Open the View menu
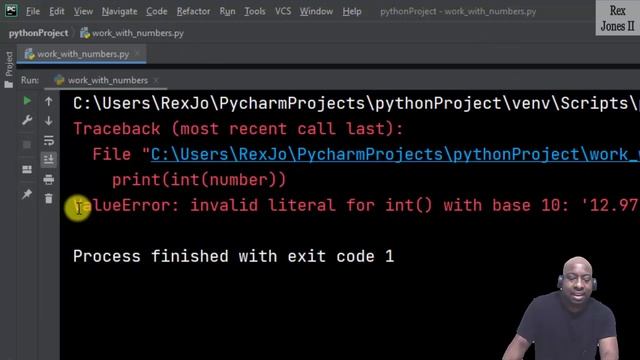Image resolution: width=640 pixels, height=360 pixels. (x=83, y=11)
